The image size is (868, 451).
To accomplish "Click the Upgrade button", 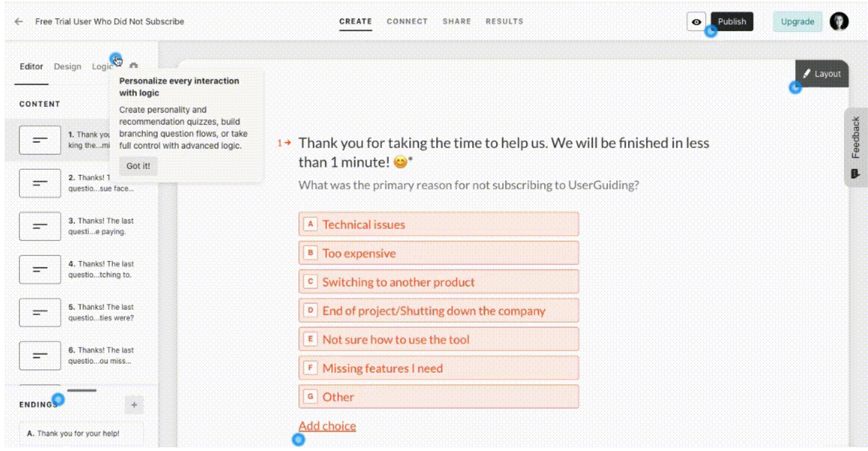I will pos(798,22).
